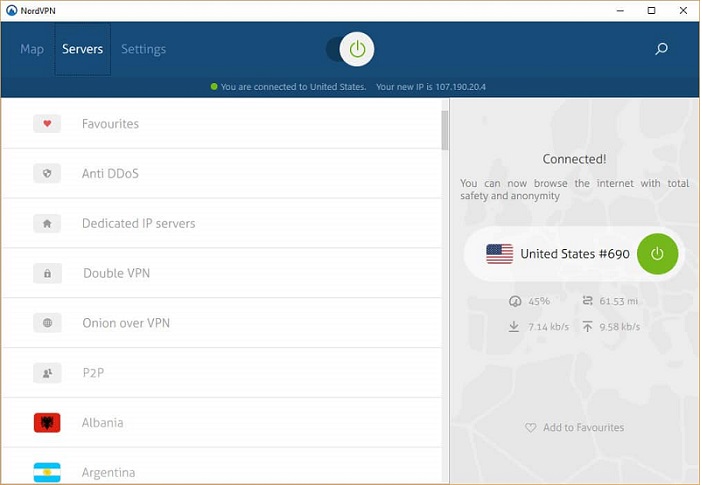Screen dimensions: 702x485
Task: Click the green connection status dot
Action: pyautogui.click(x=214, y=86)
